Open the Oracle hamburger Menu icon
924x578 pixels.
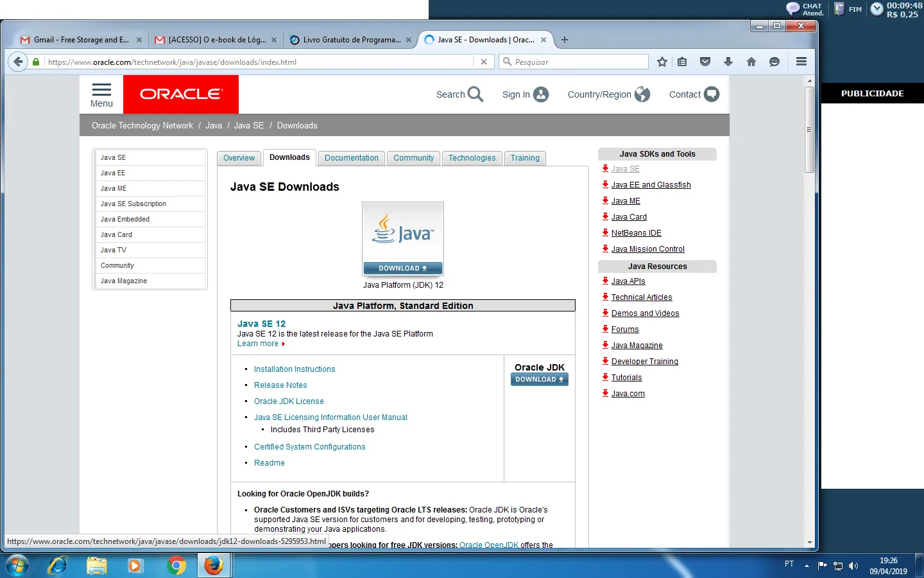(101, 89)
